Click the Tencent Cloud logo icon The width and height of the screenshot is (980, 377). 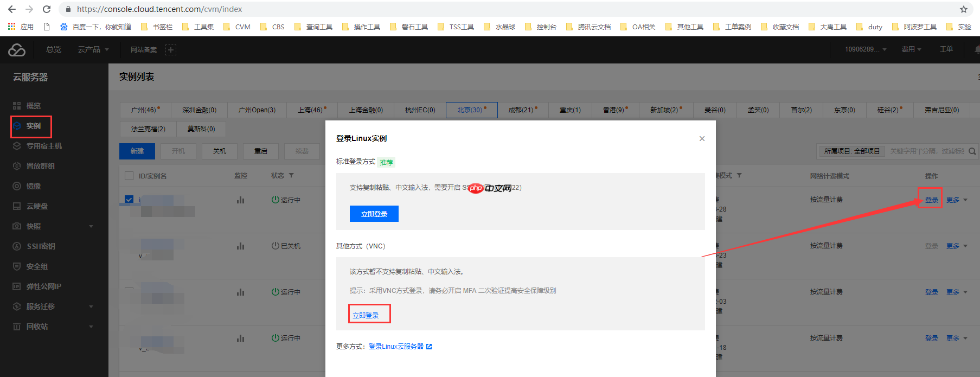pos(17,50)
